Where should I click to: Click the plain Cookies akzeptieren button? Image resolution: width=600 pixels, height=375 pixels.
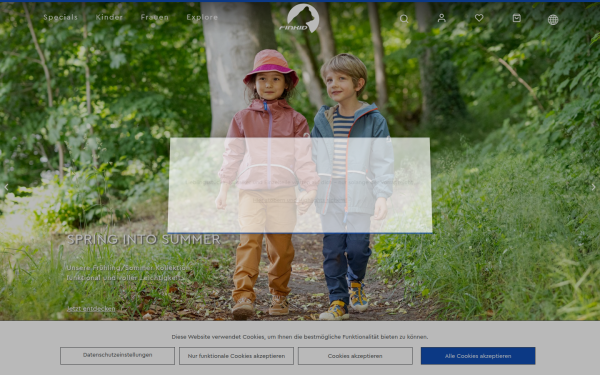[x=355, y=356]
